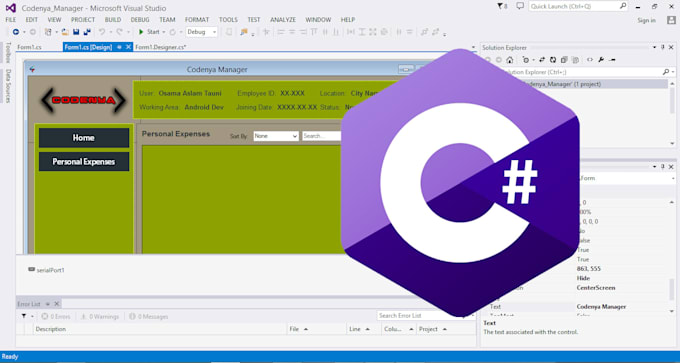Open the PROJECT menu
Image resolution: width=680 pixels, height=363 pixels.
point(83,20)
